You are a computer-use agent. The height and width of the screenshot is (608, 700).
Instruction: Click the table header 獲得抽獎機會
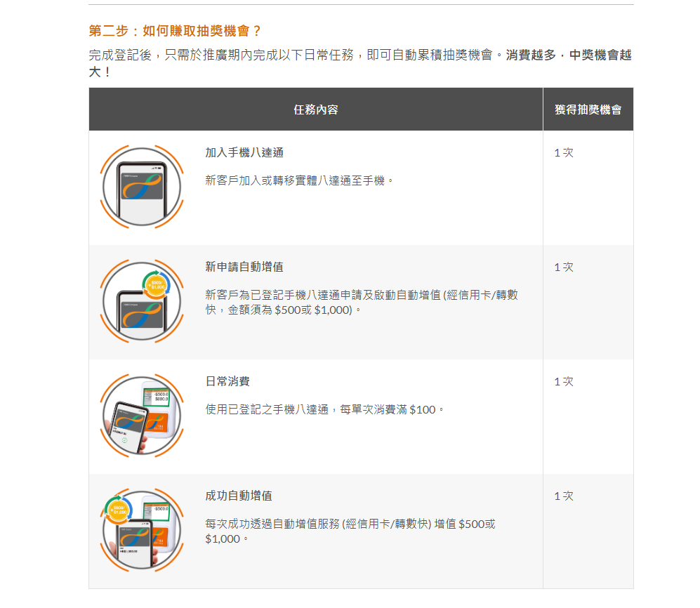pos(588,110)
